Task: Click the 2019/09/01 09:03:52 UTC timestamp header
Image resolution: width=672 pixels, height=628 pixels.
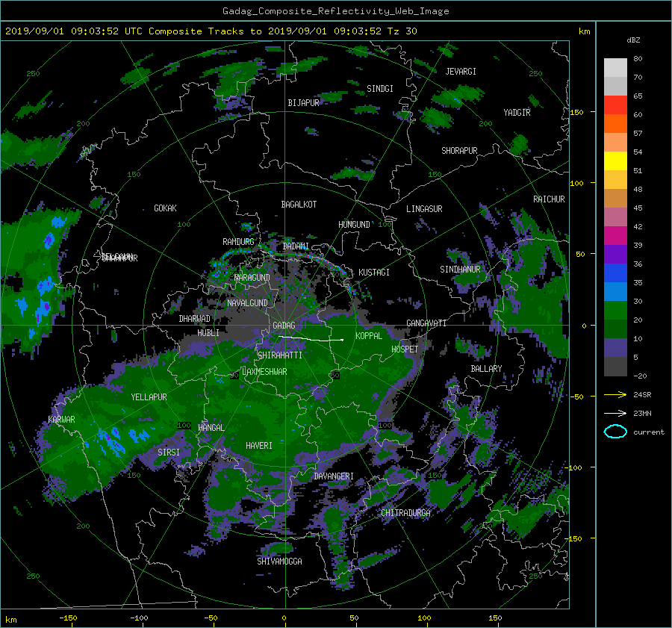Action: (211, 31)
